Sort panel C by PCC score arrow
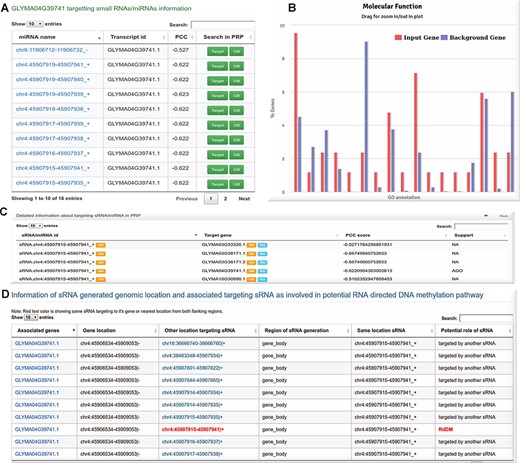The height and width of the screenshot is (463, 520). [446, 236]
